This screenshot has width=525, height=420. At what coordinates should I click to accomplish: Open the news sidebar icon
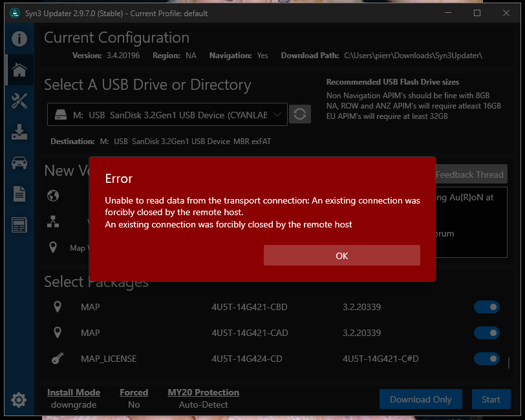pos(19,225)
